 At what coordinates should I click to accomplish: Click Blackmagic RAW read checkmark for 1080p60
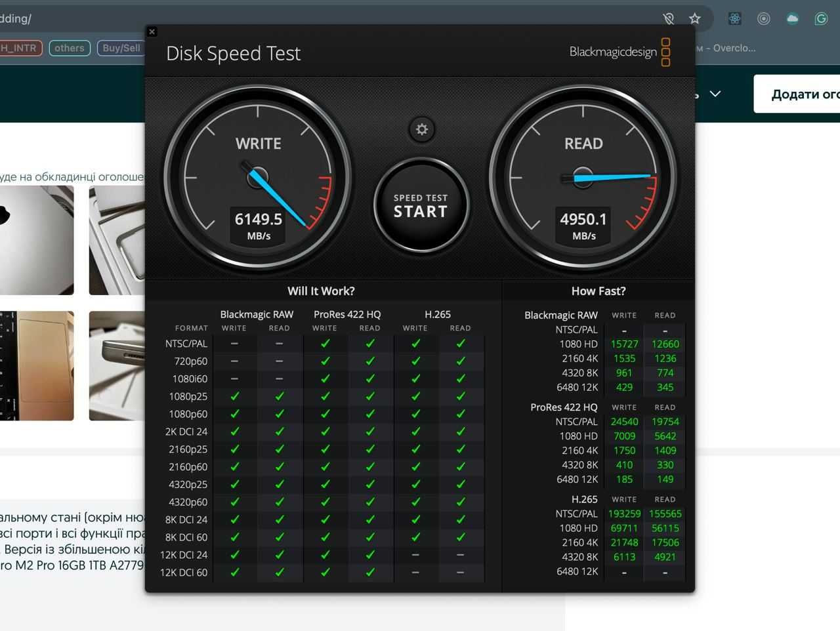[280, 414]
